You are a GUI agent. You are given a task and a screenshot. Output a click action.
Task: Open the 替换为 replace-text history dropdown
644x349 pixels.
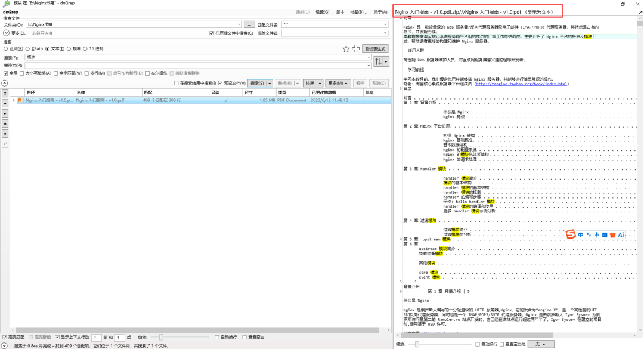[369, 66]
